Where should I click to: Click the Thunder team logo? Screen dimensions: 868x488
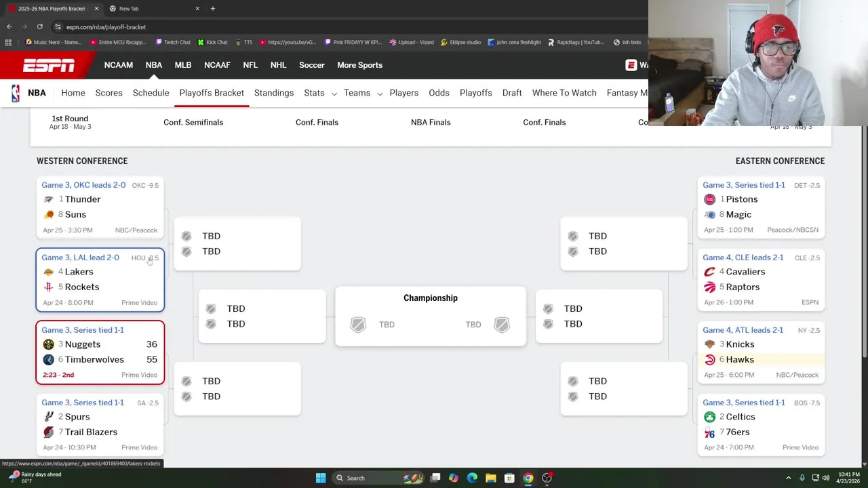[x=48, y=199]
